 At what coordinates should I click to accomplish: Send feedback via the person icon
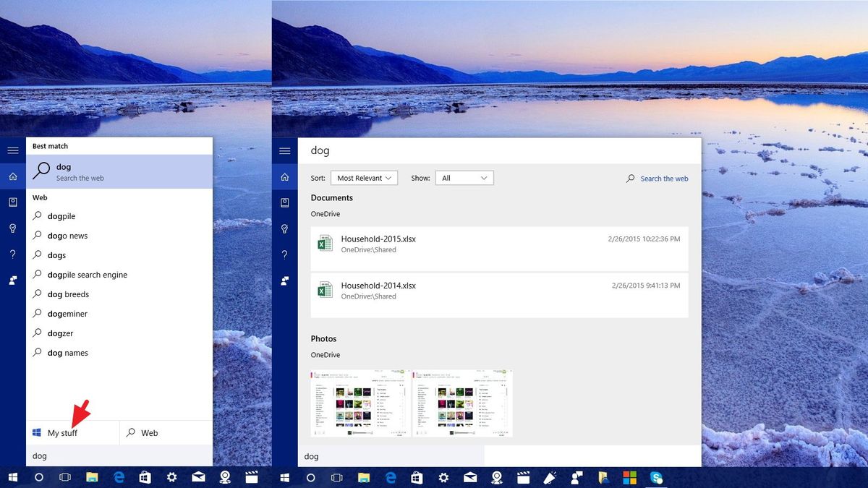[12, 280]
